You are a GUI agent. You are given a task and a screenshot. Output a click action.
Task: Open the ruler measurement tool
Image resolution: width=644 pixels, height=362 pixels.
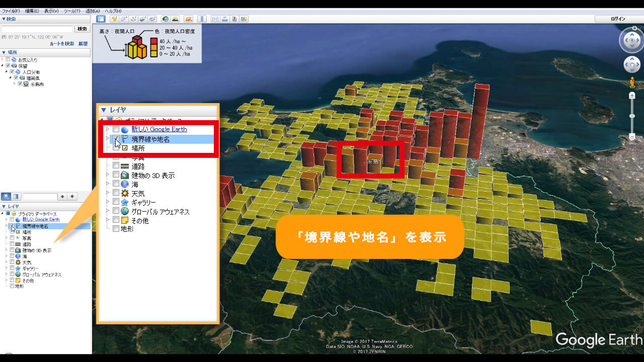pyautogui.click(x=202, y=19)
